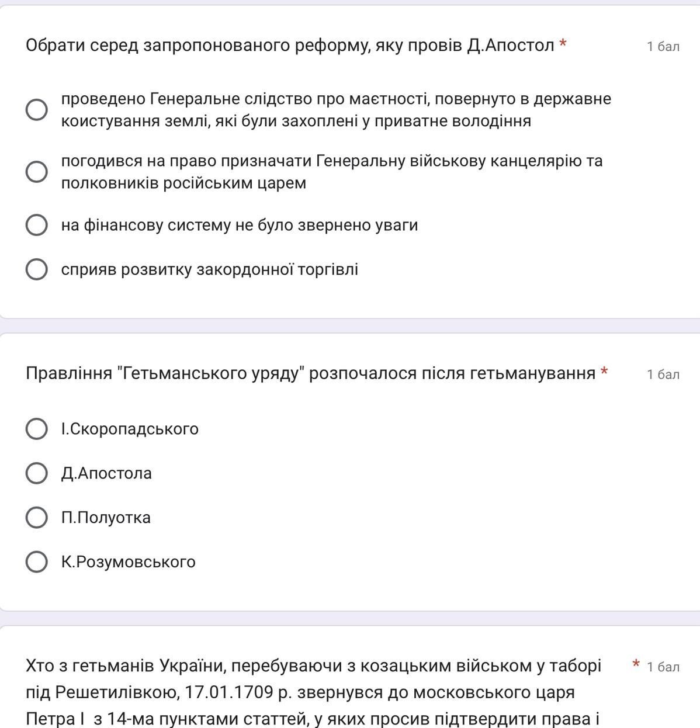The image size is (700, 728).
Task: Pick radio 'на фінансову систему не було звернено уваги'
Action: [x=37, y=225]
